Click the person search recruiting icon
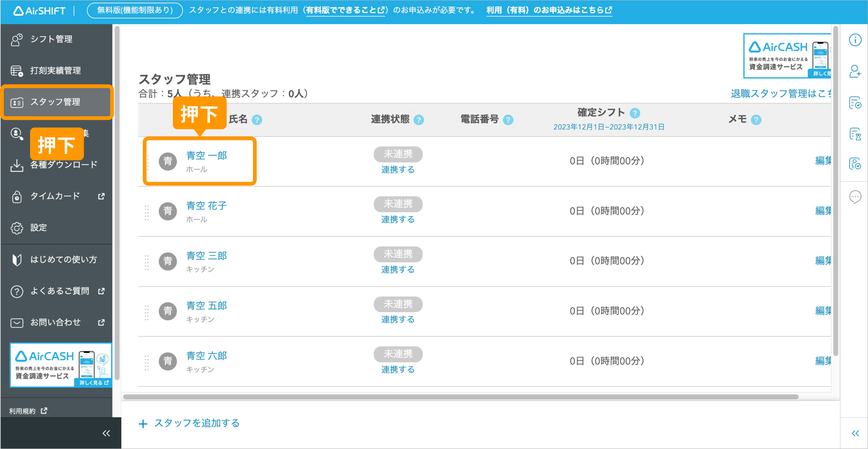This screenshot has height=449, width=868. pyautogui.click(x=17, y=134)
